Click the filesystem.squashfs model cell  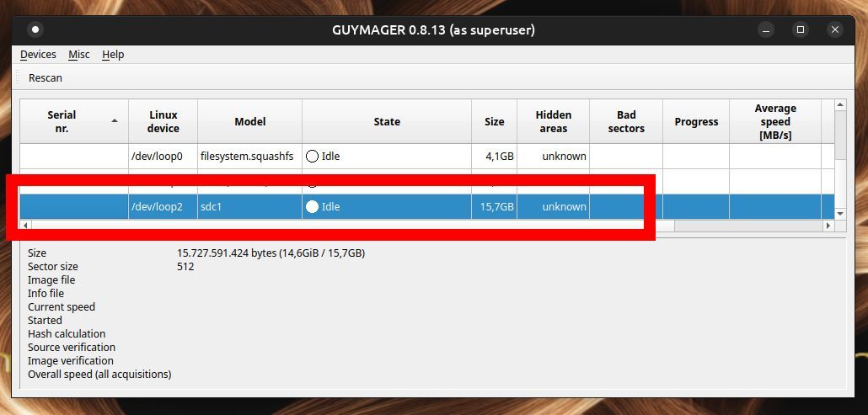[x=249, y=157]
